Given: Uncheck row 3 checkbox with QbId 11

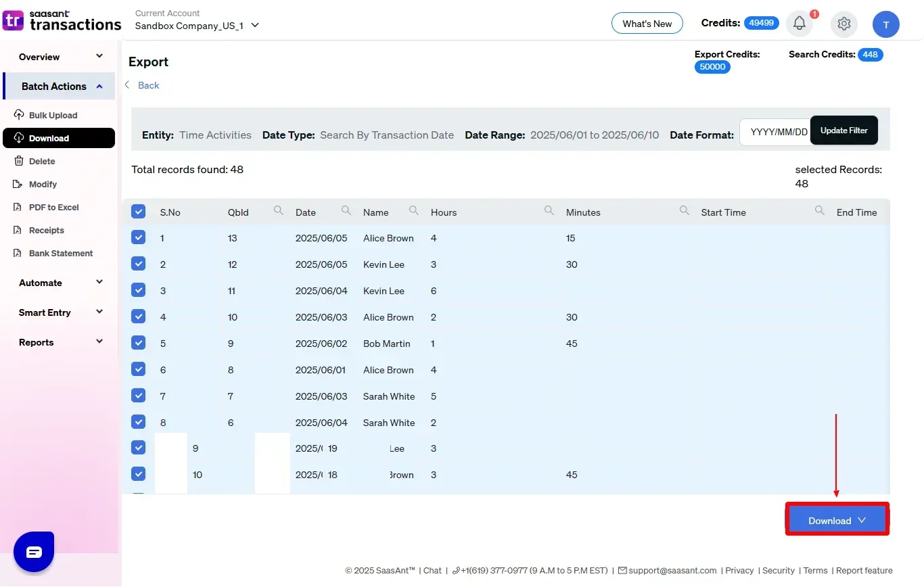Looking at the screenshot, I should point(138,290).
